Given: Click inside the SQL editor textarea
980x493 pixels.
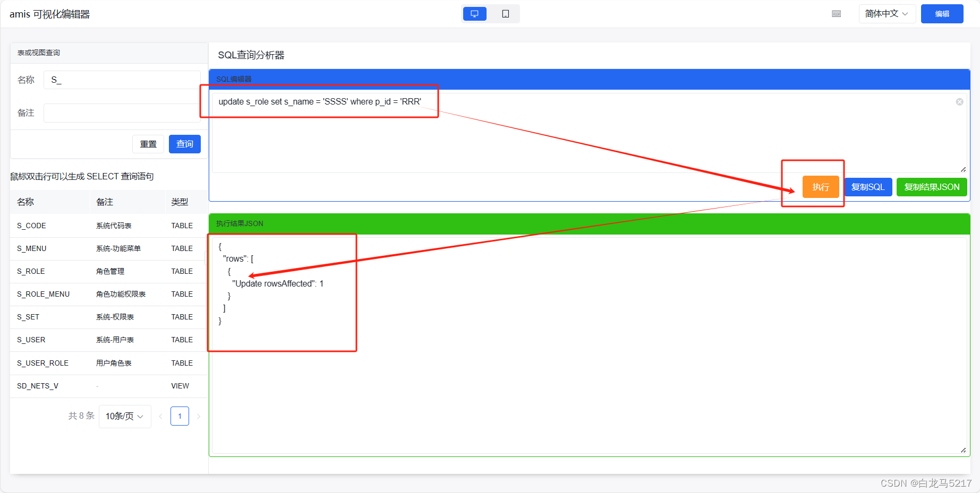Looking at the screenshot, I should click(589, 133).
